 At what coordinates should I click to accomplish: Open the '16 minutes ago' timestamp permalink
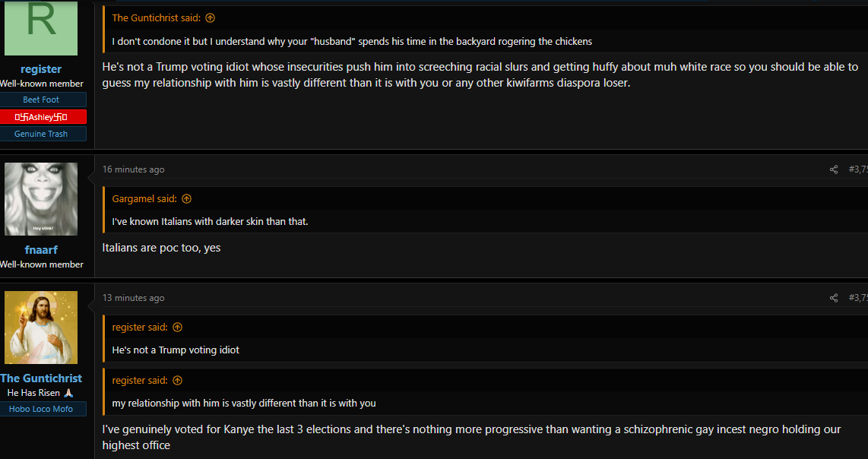click(x=134, y=169)
